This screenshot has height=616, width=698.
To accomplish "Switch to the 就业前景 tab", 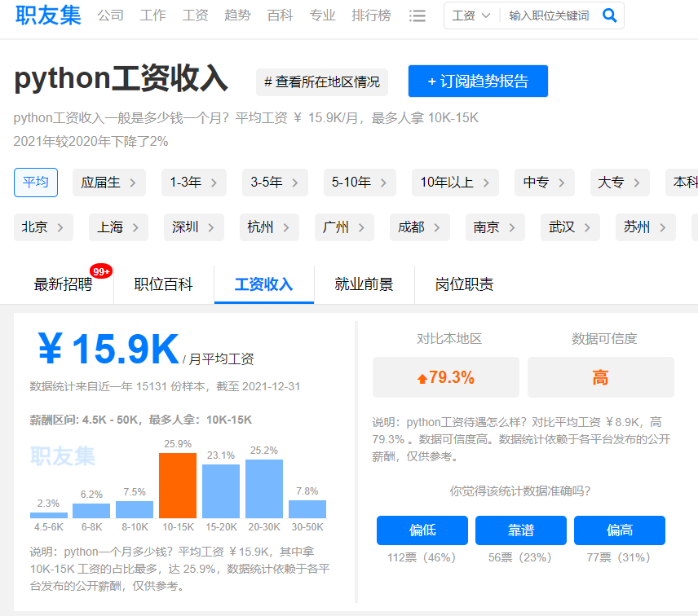I will tap(364, 284).
